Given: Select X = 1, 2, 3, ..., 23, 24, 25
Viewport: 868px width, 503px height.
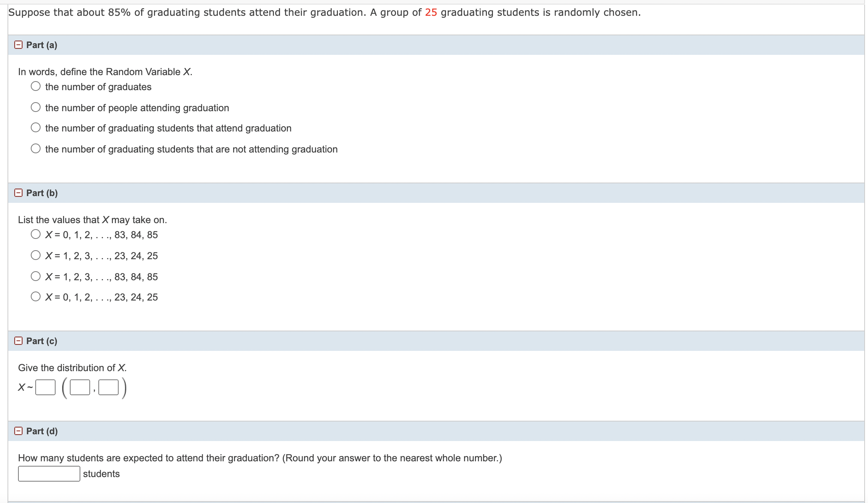Looking at the screenshot, I should coord(35,255).
